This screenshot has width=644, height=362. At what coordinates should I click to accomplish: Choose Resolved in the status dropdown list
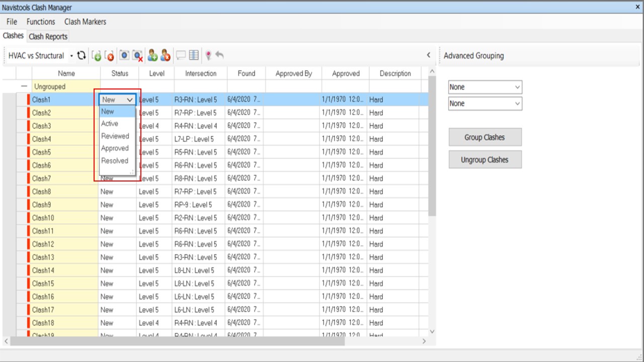coord(117,161)
